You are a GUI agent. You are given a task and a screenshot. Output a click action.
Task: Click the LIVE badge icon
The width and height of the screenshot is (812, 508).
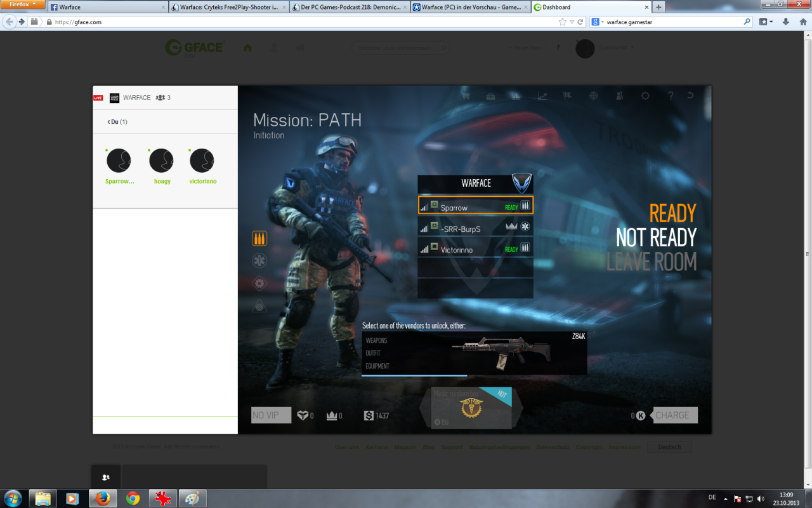(x=98, y=98)
